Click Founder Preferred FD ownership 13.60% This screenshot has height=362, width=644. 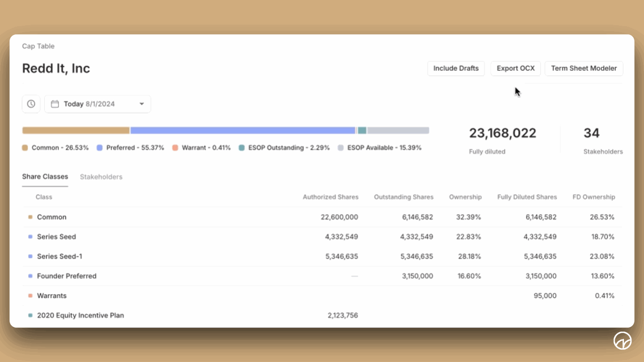(x=602, y=276)
